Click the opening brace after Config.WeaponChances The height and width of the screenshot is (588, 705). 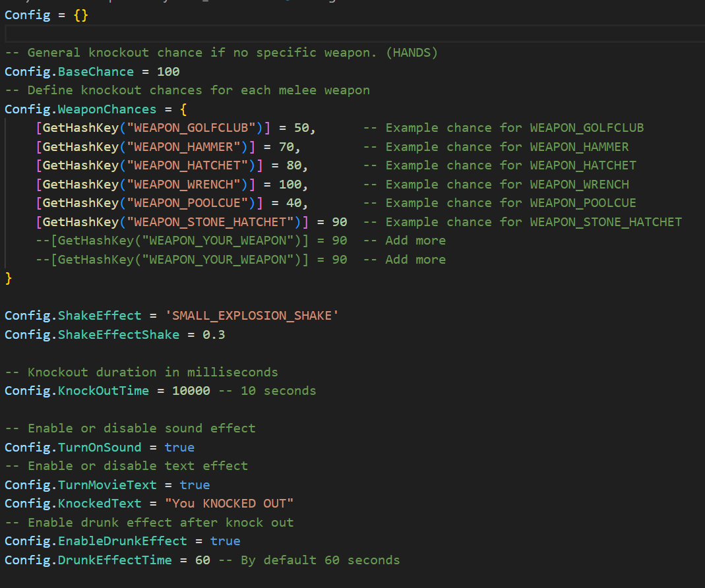tap(183, 109)
